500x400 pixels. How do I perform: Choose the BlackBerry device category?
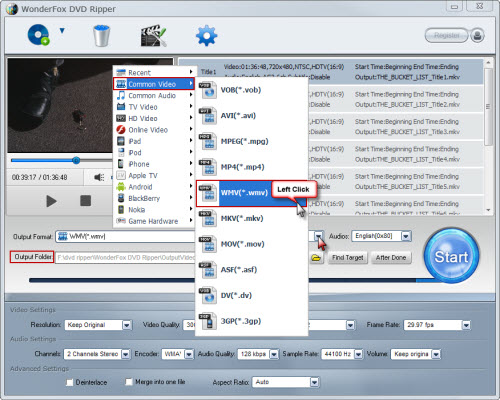tap(154, 198)
